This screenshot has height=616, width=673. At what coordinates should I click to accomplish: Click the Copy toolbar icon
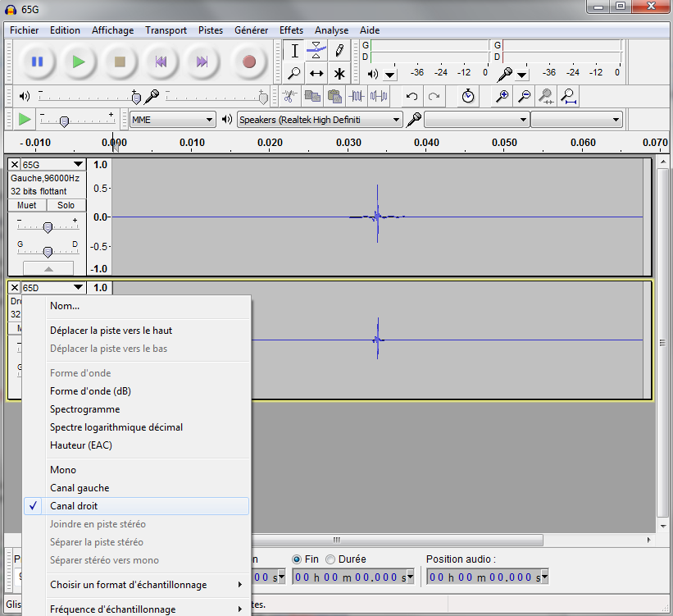[312, 96]
